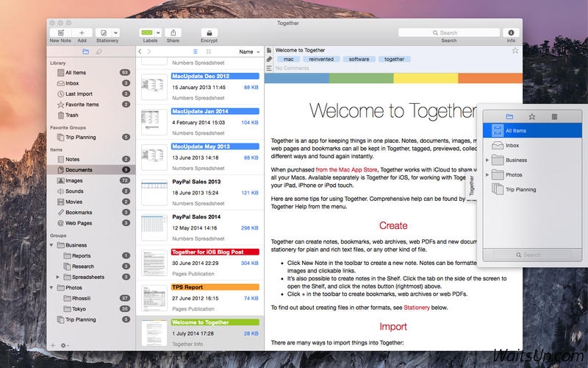
Task: Click the tags pencil icon
Action: coord(269,60)
